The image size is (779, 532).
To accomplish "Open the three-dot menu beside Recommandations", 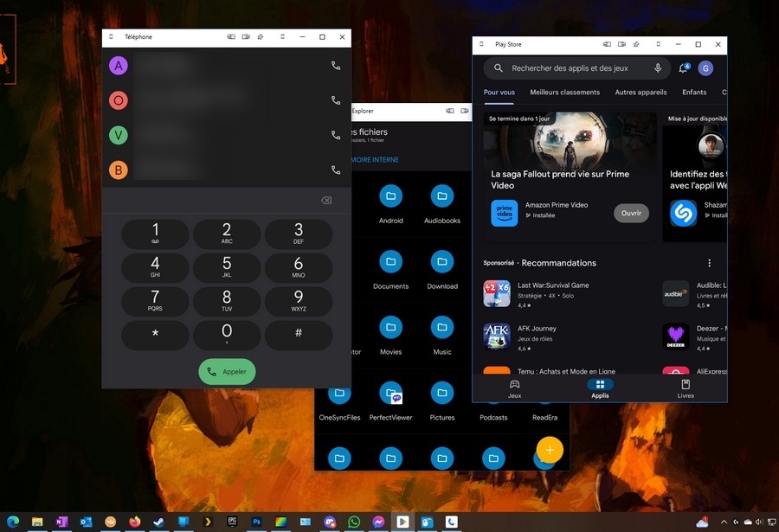I will (709, 263).
